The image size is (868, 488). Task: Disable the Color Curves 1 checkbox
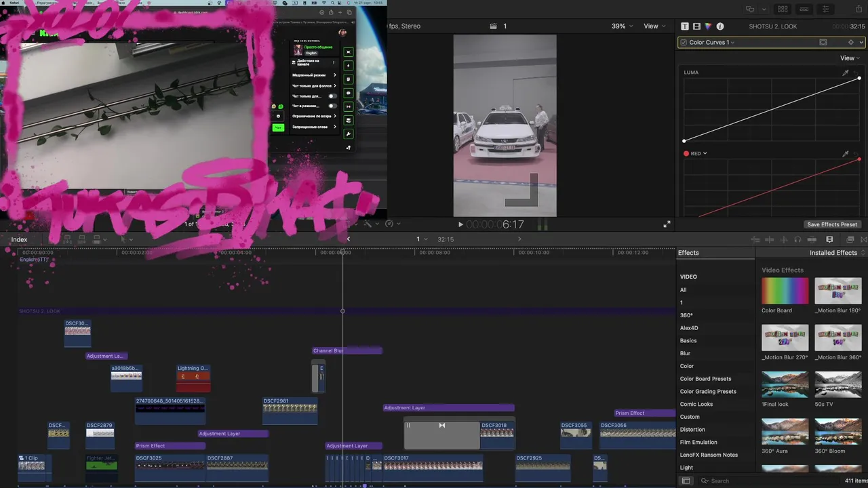(x=684, y=42)
